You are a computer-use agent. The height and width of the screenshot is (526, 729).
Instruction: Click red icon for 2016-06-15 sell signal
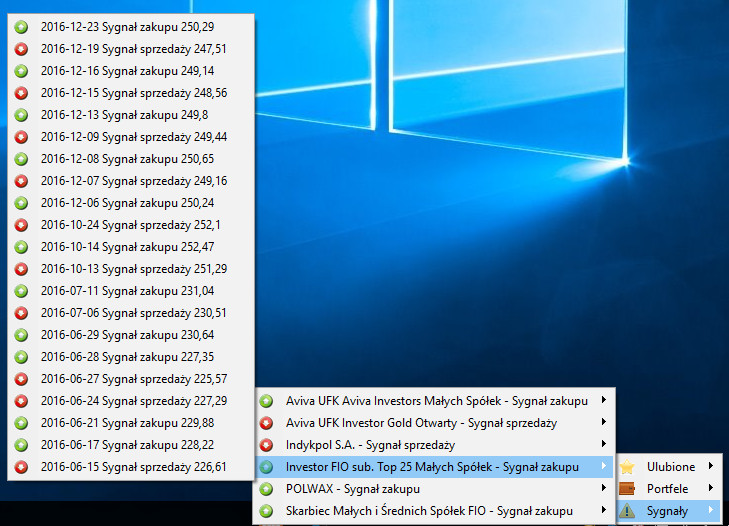(21, 467)
